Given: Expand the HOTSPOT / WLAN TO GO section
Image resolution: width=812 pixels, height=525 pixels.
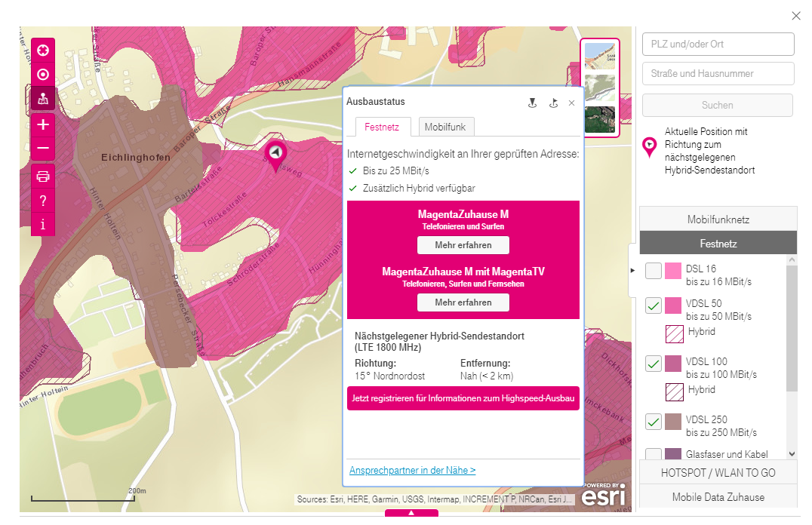Looking at the screenshot, I should click(x=718, y=472).
